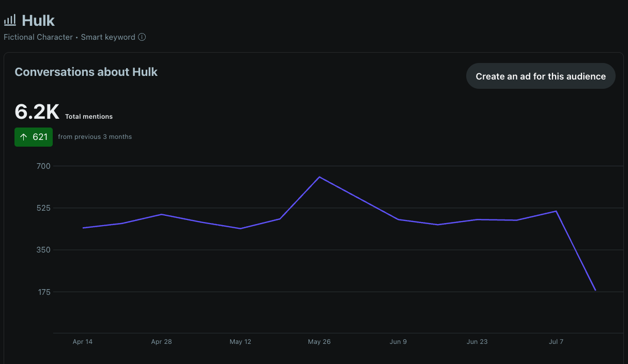Click the Total mentions label
Image resolution: width=628 pixels, height=364 pixels.
point(89,117)
